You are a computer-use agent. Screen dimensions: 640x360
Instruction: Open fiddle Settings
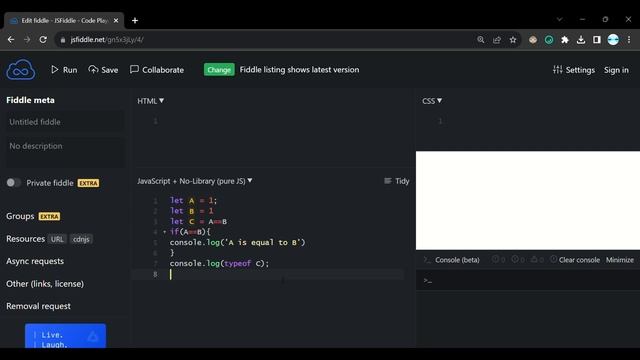pos(573,70)
